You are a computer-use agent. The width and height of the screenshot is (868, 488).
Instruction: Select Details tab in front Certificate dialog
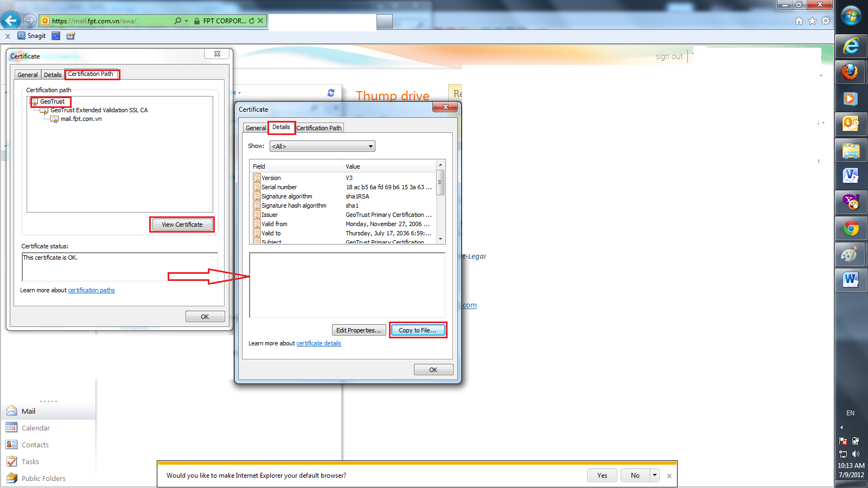[281, 127]
